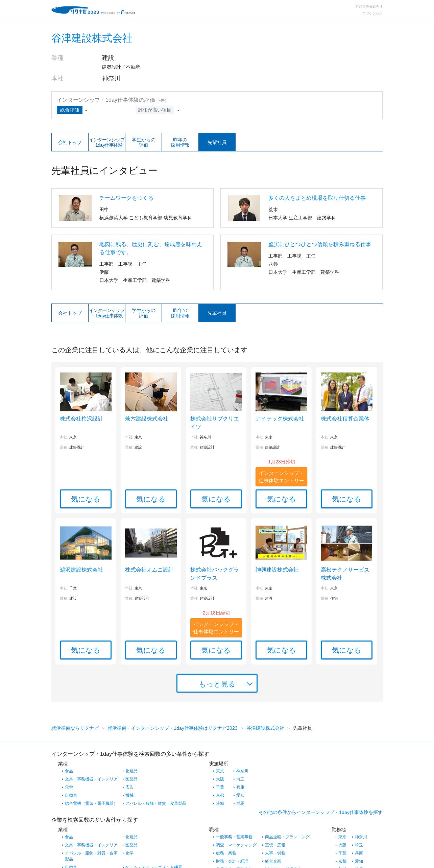434x868 pixels.
Task: Click Shinkou Kensetsu thumbnail image
Action: click(281, 543)
